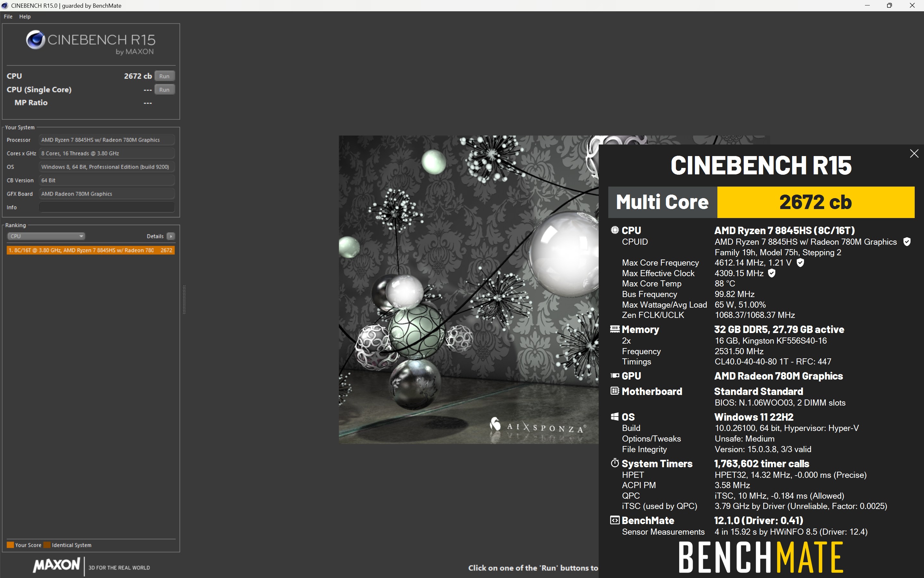
Task: Run the CPU multi-core benchmark
Action: click(x=164, y=76)
